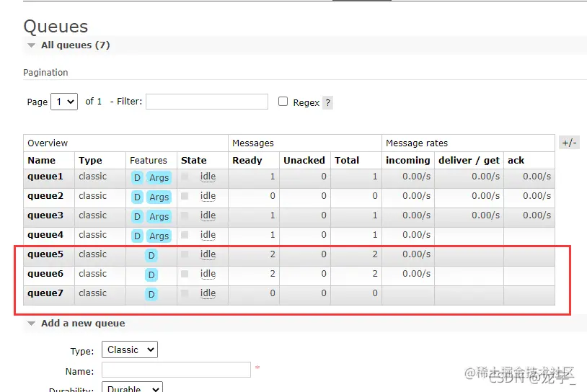Screen dimensions: 587x392
Task: Click the state indicator square for queue5
Action: 185,254
